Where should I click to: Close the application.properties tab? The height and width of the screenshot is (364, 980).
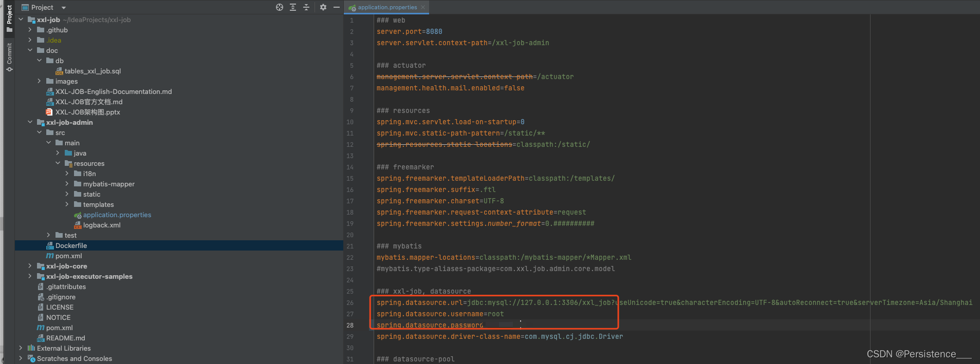pos(423,7)
